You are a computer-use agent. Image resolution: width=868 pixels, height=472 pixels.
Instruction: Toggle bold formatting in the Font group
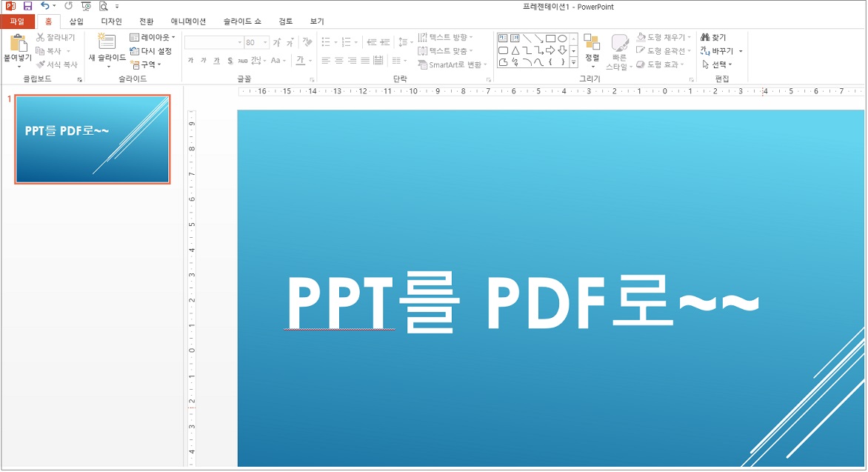pyautogui.click(x=191, y=60)
